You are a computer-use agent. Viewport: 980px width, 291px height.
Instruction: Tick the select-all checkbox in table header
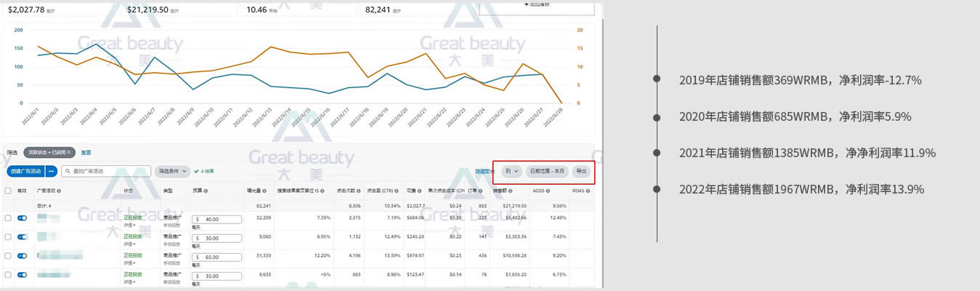tap(8, 191)
